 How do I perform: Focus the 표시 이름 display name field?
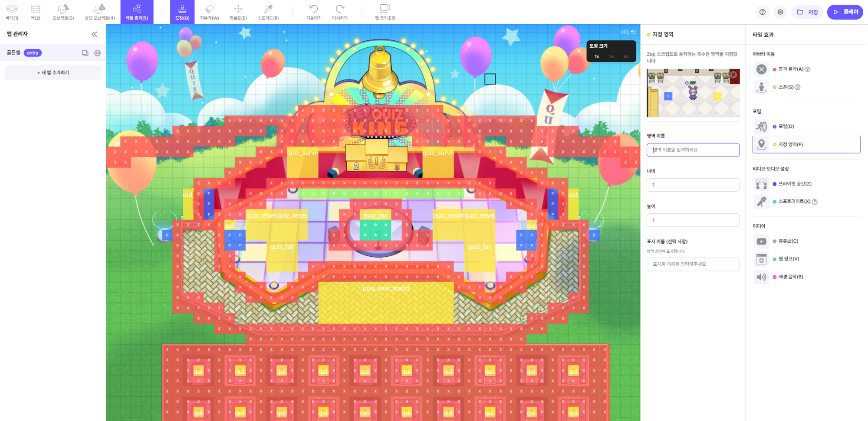point(693,264)
